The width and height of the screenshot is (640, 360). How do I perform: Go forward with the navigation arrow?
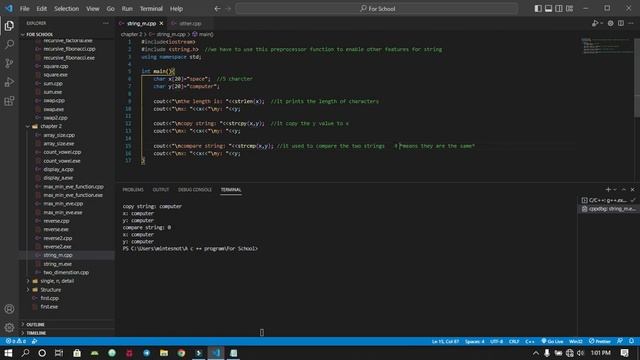pyautogui.click(x=228, y=9)
